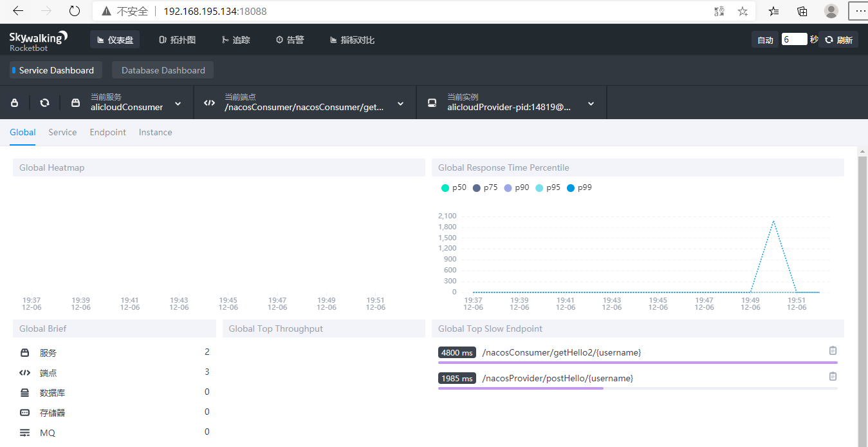Select the Endpoint tab
The height and width of the screenshot is (447, 868).
[107, 132]
